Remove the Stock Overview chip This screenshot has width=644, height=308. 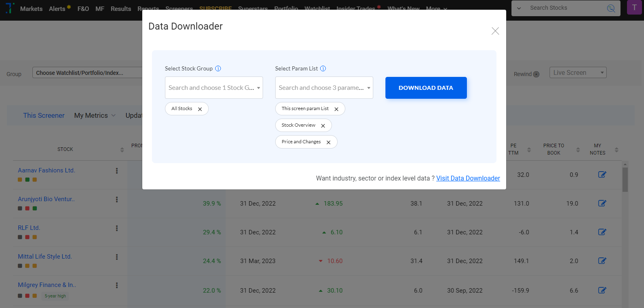click(323, 126)
